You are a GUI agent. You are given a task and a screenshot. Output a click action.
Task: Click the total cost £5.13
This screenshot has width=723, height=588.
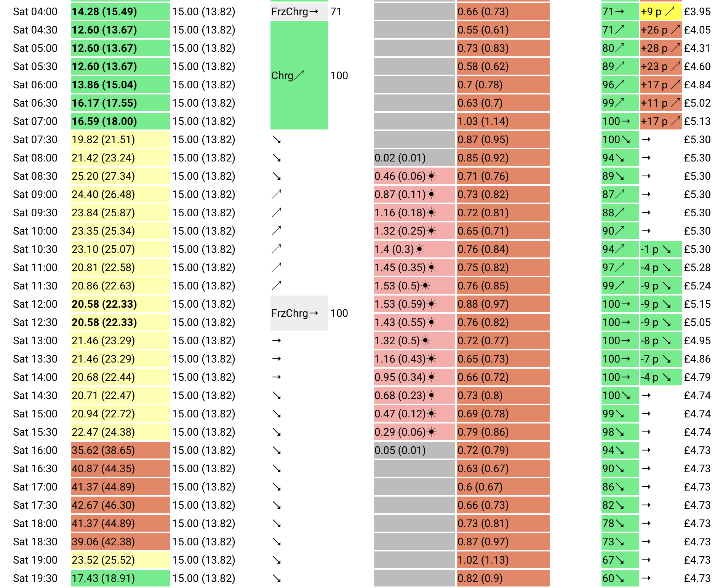tap(697, 121)
